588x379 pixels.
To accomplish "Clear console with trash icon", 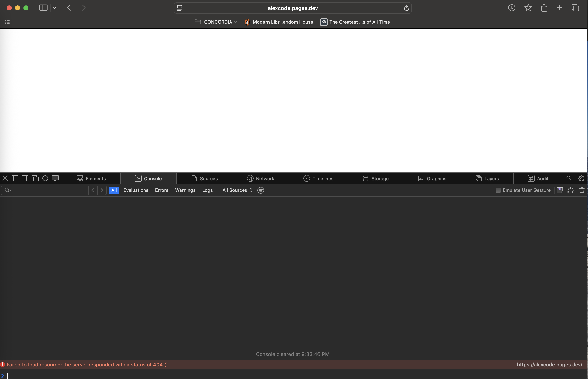I will click(582, 190).
